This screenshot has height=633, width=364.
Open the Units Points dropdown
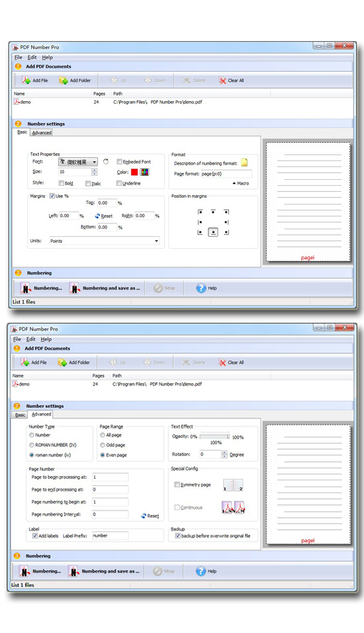[105, 241]
